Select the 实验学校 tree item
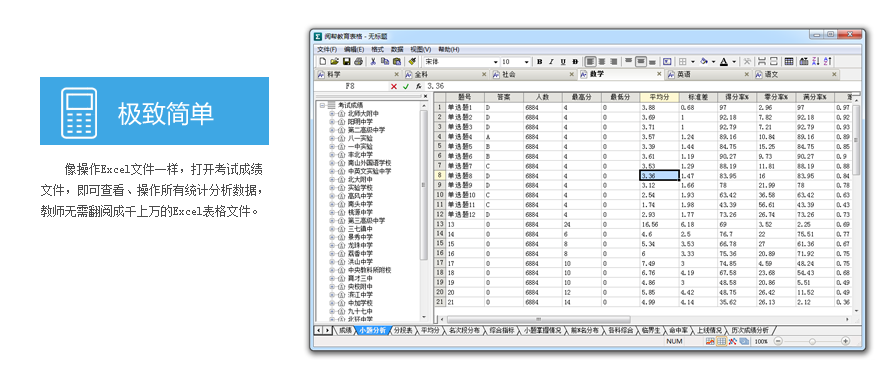The image size is (884, 378). 360,188
